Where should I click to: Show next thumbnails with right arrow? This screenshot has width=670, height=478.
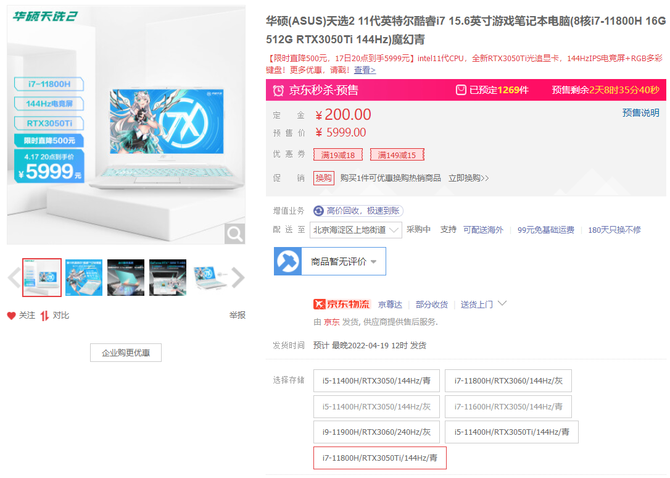[238, 278]
